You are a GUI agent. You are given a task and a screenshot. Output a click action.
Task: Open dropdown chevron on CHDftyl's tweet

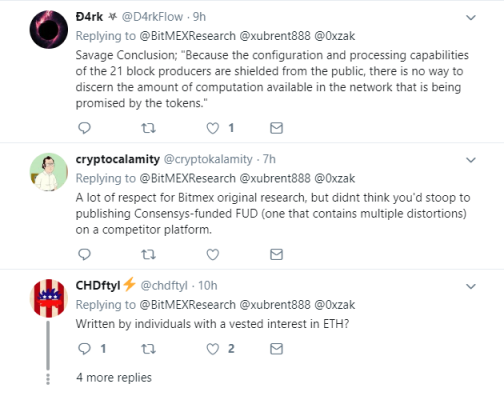point(471,286)
